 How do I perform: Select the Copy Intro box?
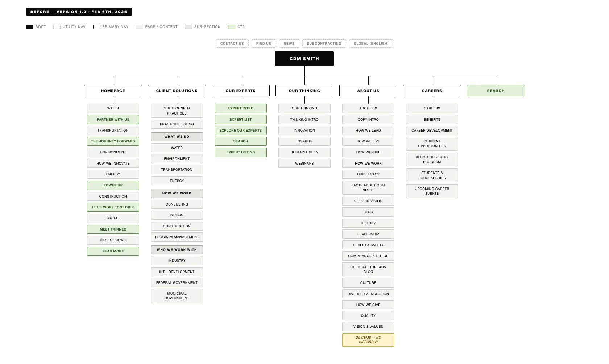tap(368, 120)
